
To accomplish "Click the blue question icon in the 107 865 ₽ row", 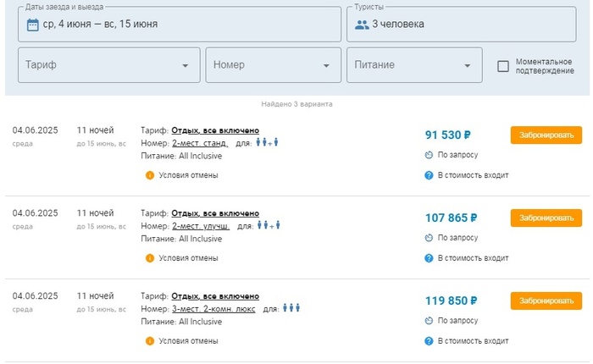I will (429, 258).
